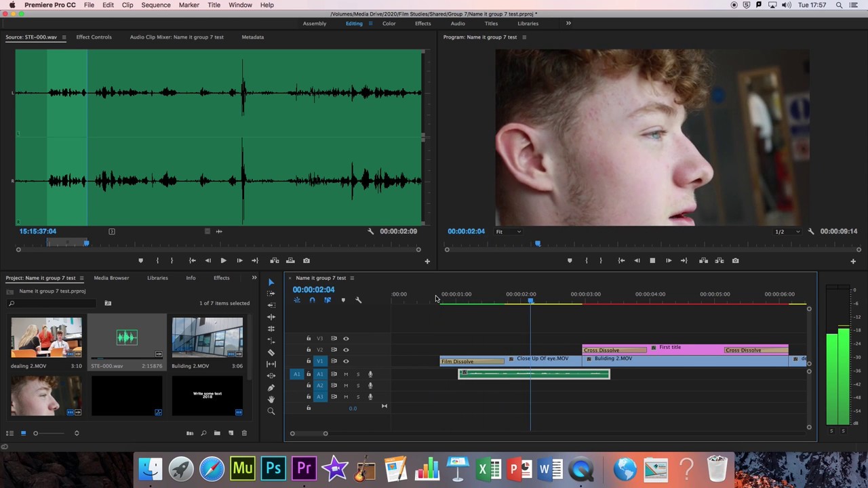Expand the workspace overflow chevron
868x488 pixels.
[568, 24]
